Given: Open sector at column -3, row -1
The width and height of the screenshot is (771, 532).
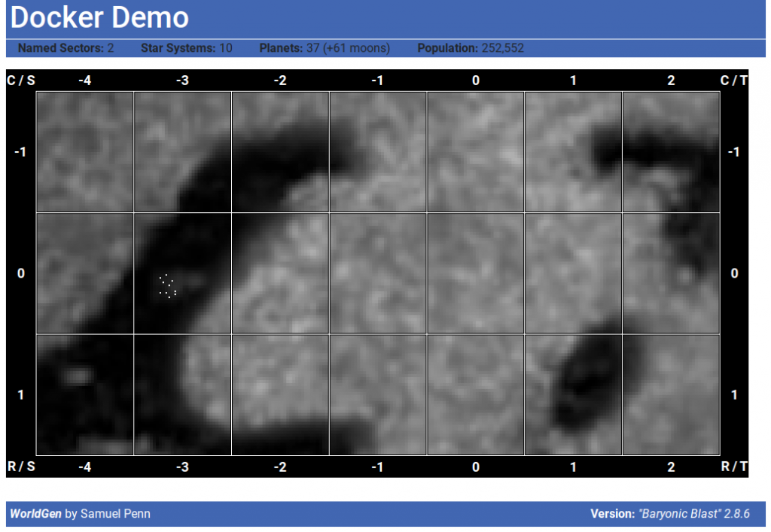Looking at the screenshot, I should [x=182, y=152].
